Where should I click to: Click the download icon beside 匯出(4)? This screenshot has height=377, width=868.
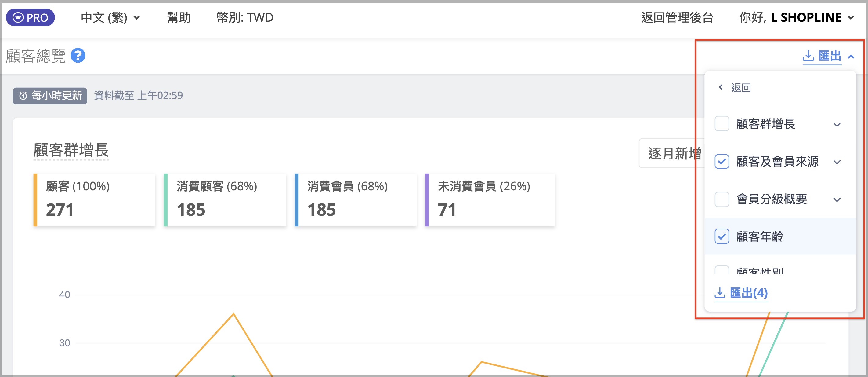[719, 293]
